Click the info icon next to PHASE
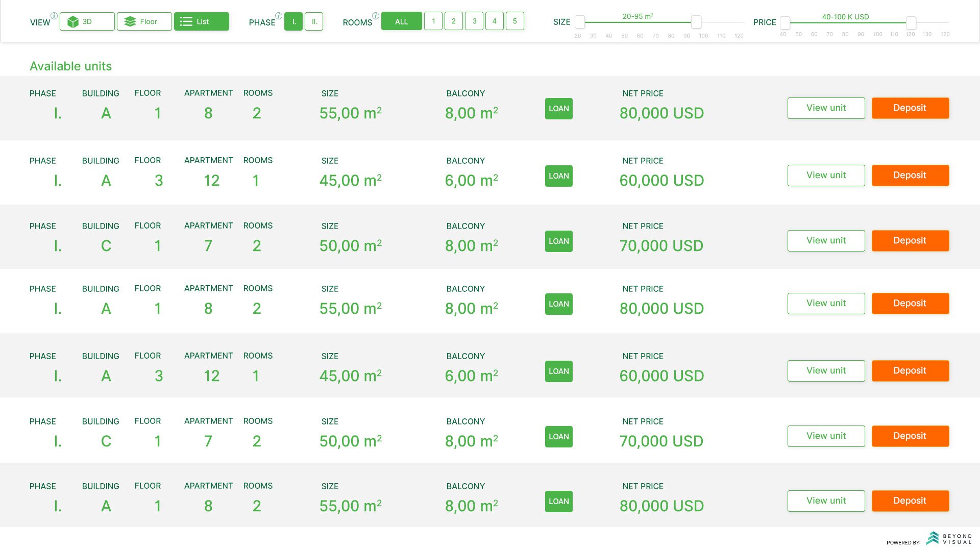 pos(279,16)
